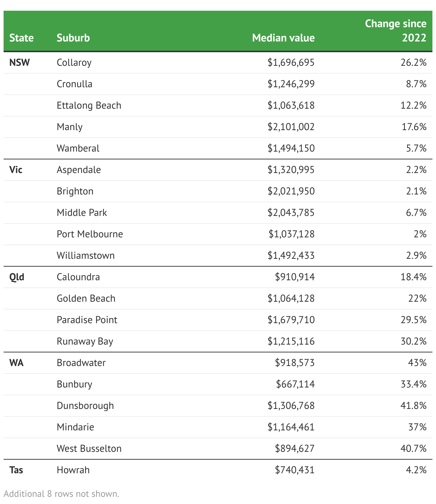The height and width of the screenshot is (504, 436).
Task: Select the NSW state label
Action: click(x=20, y=63)
